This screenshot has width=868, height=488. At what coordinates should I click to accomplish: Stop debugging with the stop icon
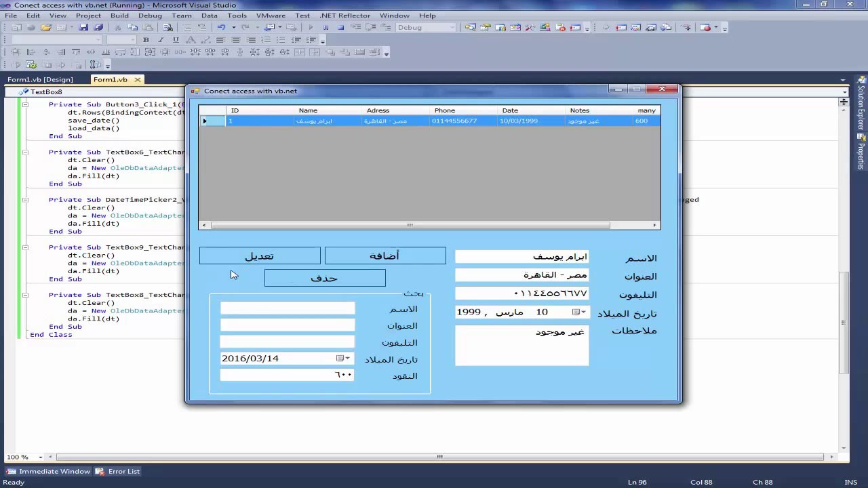point(340,28)
